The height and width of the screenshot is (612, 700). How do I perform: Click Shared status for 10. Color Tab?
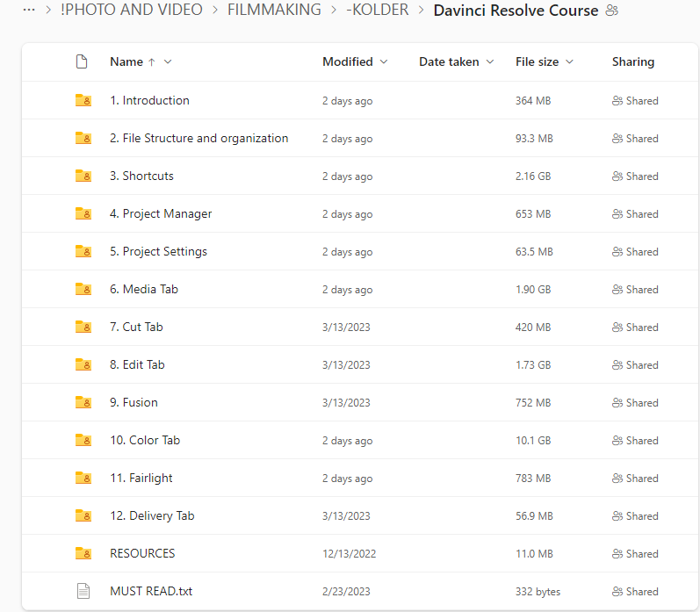(x=635, y=441)
